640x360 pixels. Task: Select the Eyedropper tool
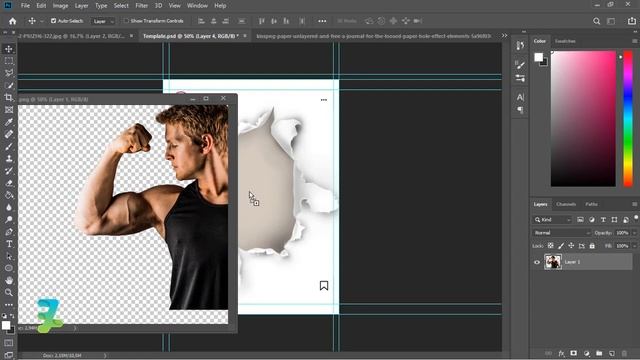tap(9, 122)
